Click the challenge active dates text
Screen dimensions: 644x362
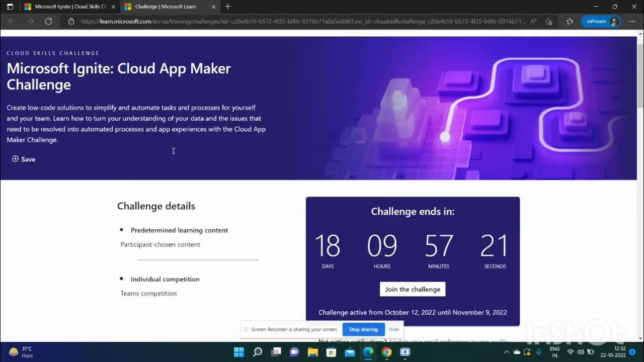point(413,312)
